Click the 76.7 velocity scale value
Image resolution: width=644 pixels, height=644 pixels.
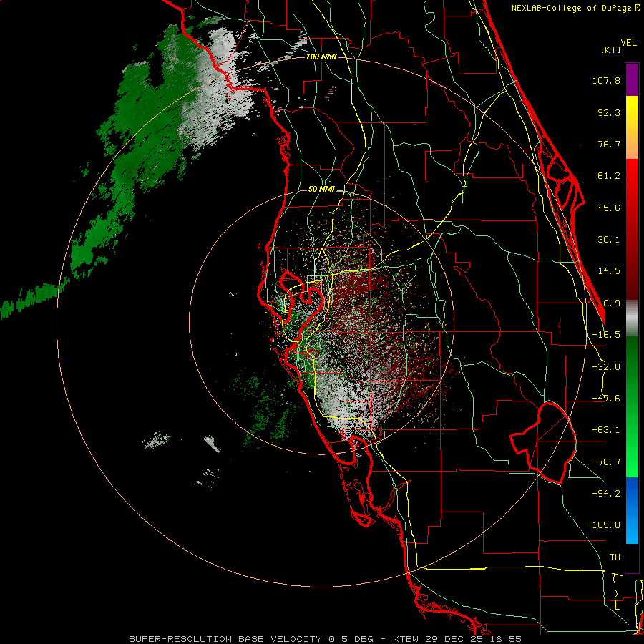(x=609, y=144)
